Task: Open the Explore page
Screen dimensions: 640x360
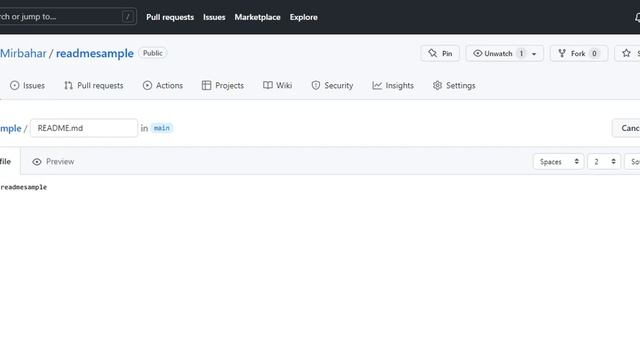Action: click(304, 17)
